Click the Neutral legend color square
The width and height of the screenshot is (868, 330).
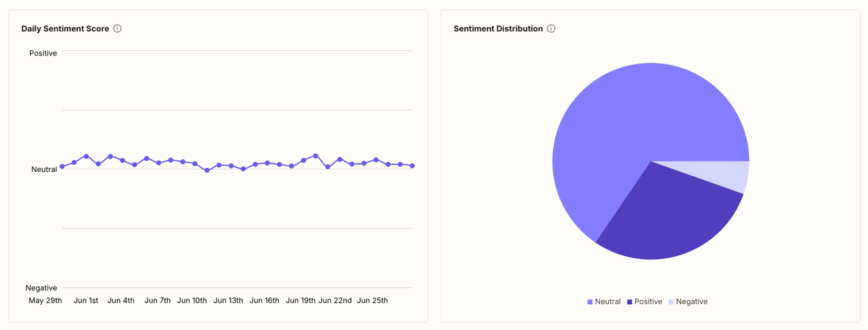590,302
